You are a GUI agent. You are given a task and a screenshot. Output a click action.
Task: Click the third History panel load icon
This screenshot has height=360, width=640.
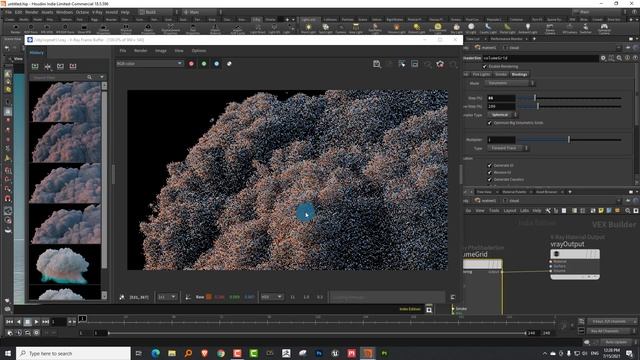pyautogui.click(x=60, y=66)
